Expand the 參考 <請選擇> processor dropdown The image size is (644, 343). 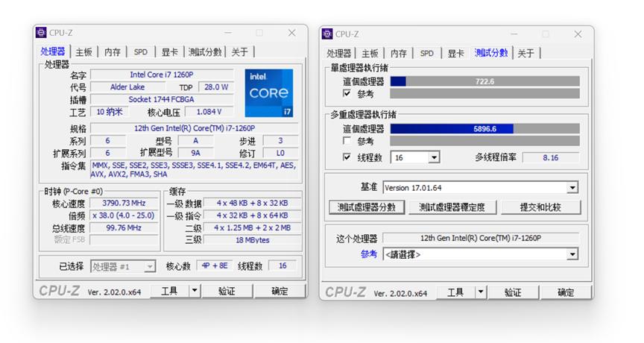pyautogui.click(x=572, y=254)
